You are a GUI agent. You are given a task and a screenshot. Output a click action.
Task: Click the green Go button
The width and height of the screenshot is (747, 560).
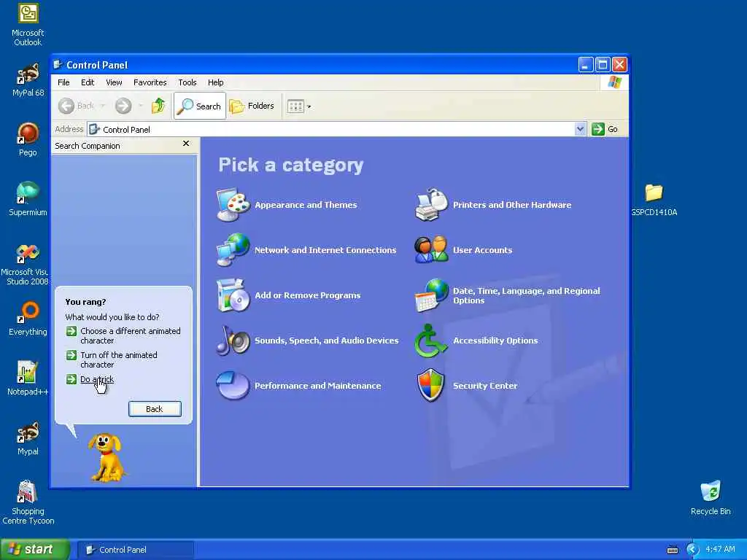(x=605, y=129)
